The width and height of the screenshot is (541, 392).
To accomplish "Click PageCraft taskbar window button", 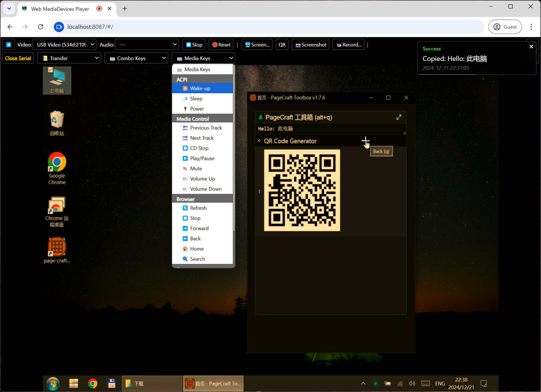I will pos(213,383).
